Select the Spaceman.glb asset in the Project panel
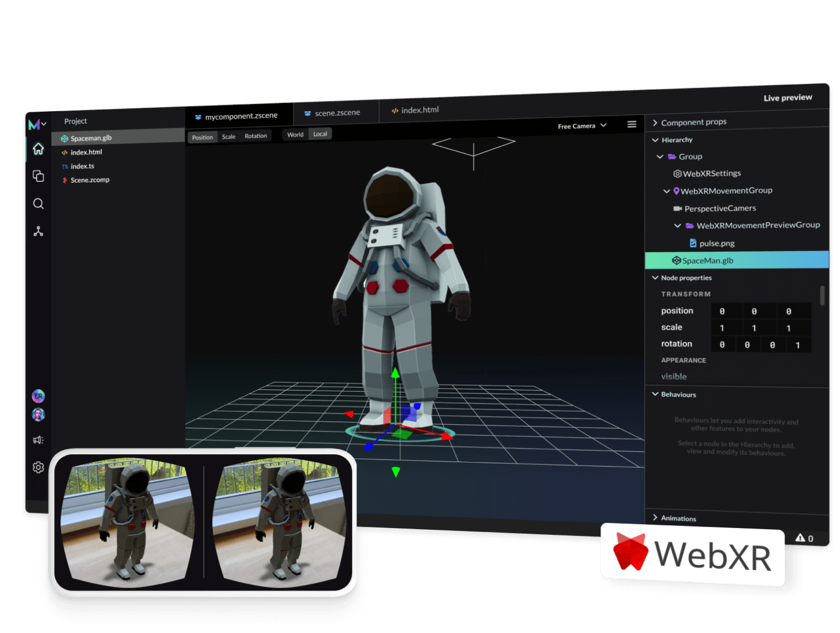The height and width of the screenshot is (633, 840). tap(90, 138)
